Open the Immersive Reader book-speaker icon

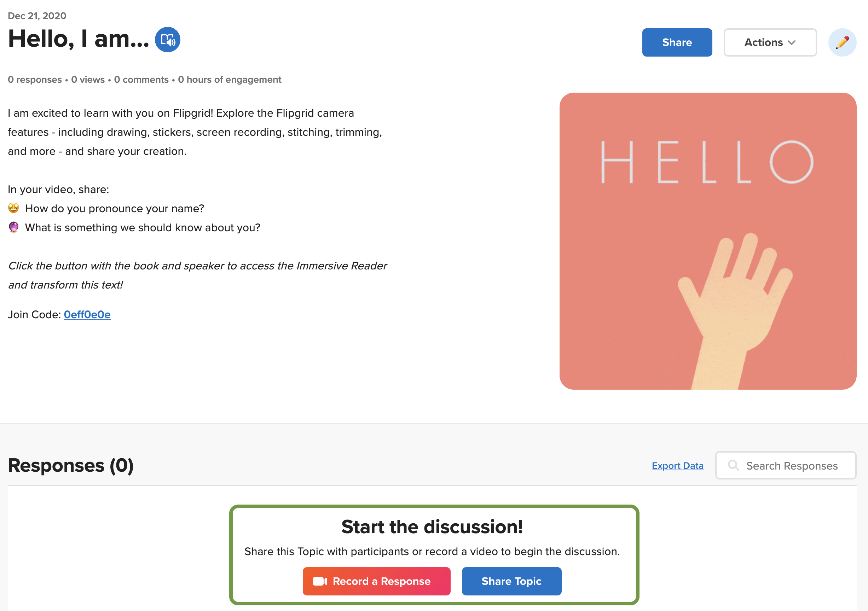[x=168, y=40]
